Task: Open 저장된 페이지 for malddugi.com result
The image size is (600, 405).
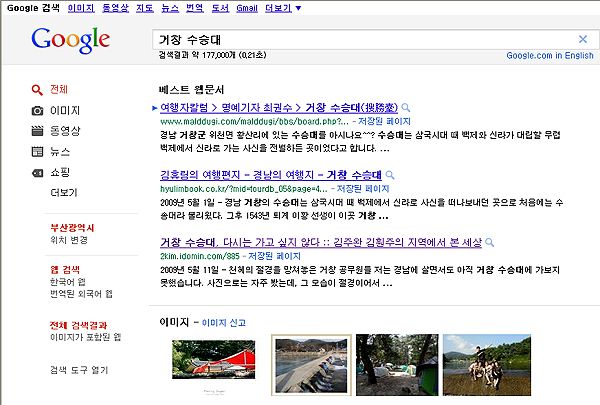Action: (x=384, y=121)
